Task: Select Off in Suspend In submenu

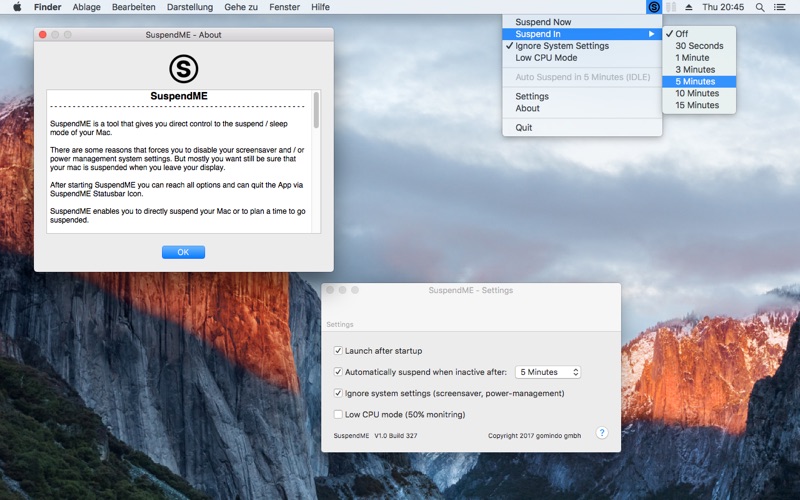Action: click(699, 34)
